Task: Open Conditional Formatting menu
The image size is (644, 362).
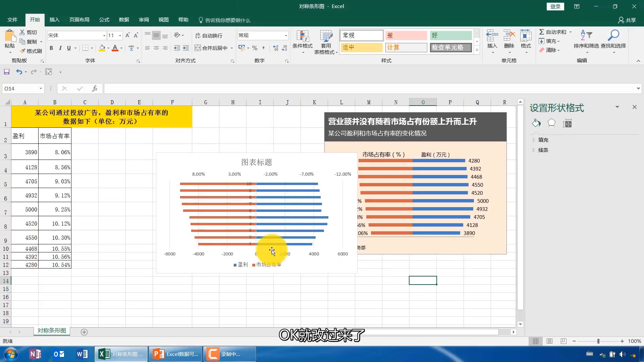Action: point(302,40)
